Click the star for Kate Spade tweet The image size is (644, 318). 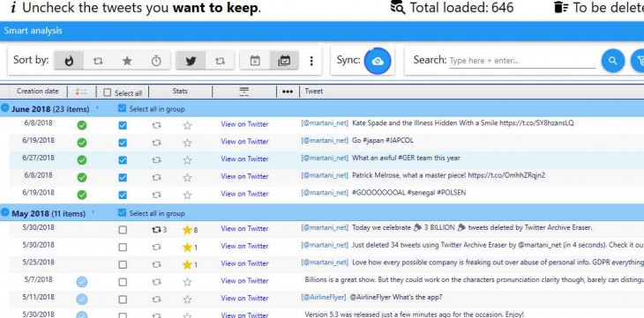[x=187, y=125]
